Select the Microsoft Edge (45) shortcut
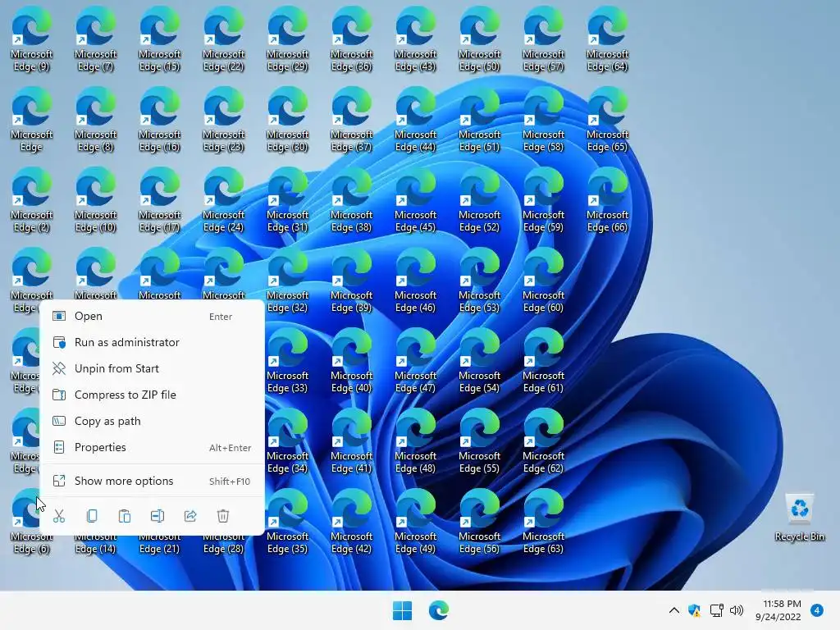 click(x=415, y=200)
